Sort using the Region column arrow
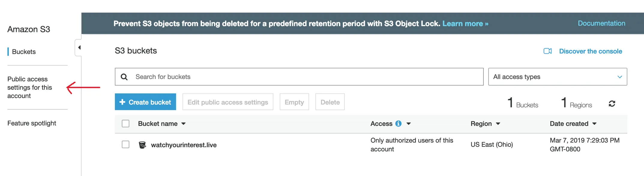The height and width of the screenshot is (176, 644). coord(498,124)
